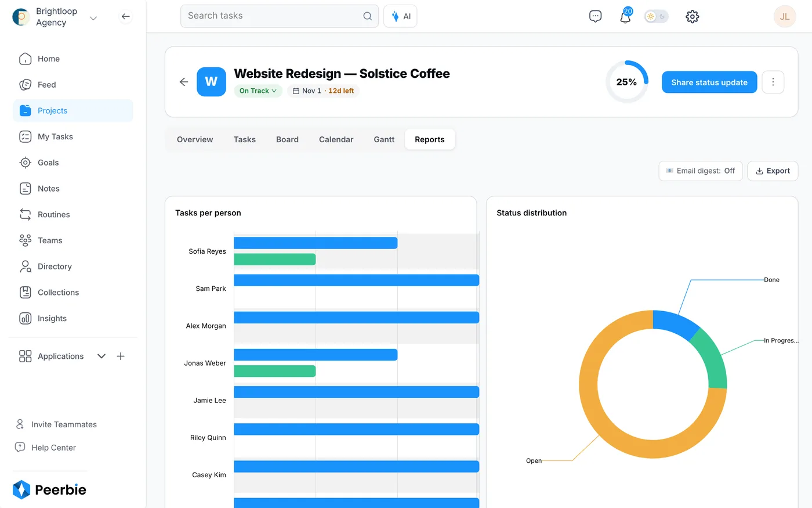812x508 pixels.
Task: Open Home from the sidebar
Action: (72, 59)
